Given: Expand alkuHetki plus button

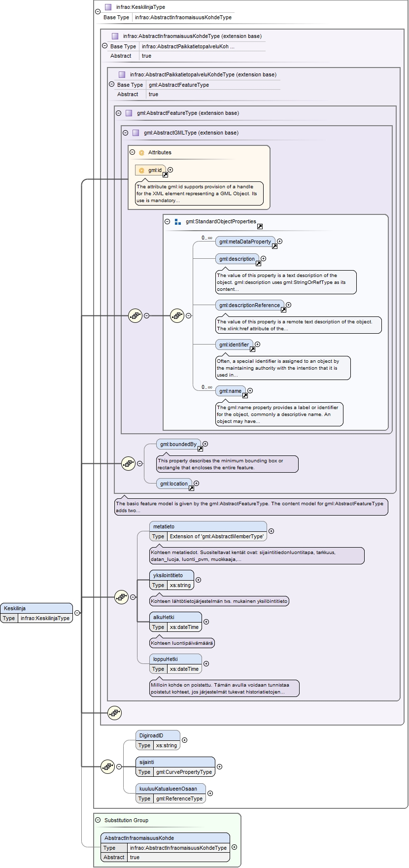Looking at the screenshot, I should [206, 622].
